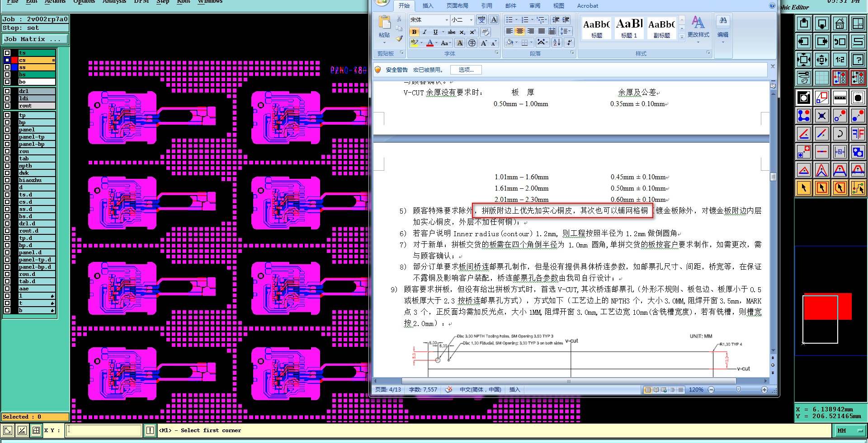Click the red color swatch of layer cs

14,60
